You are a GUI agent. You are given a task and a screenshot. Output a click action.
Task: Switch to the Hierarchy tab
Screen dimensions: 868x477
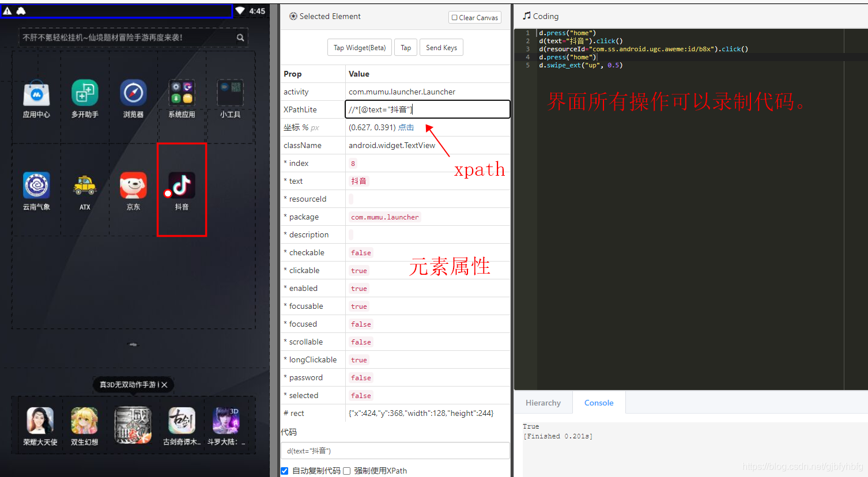(544, 402)
